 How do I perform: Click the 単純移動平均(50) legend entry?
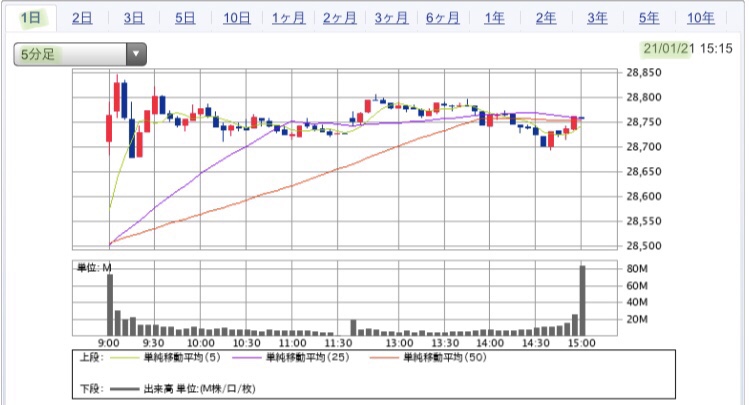[x=445, y=357]
